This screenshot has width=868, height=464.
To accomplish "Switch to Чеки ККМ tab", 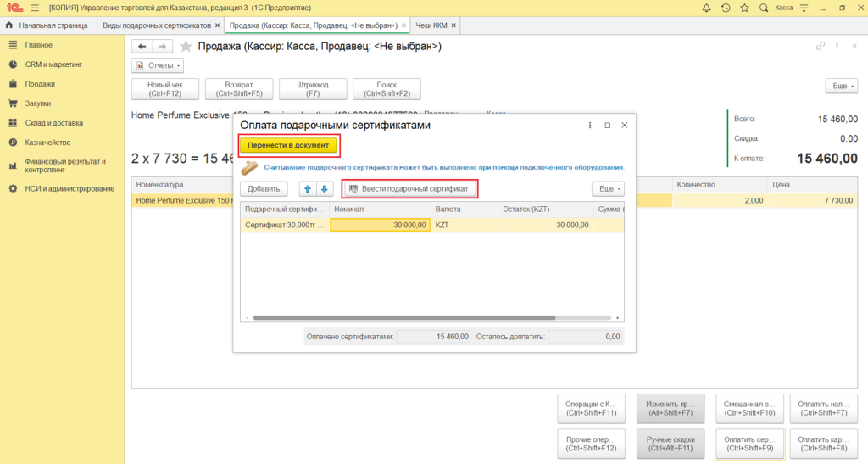I will (431, 25).
